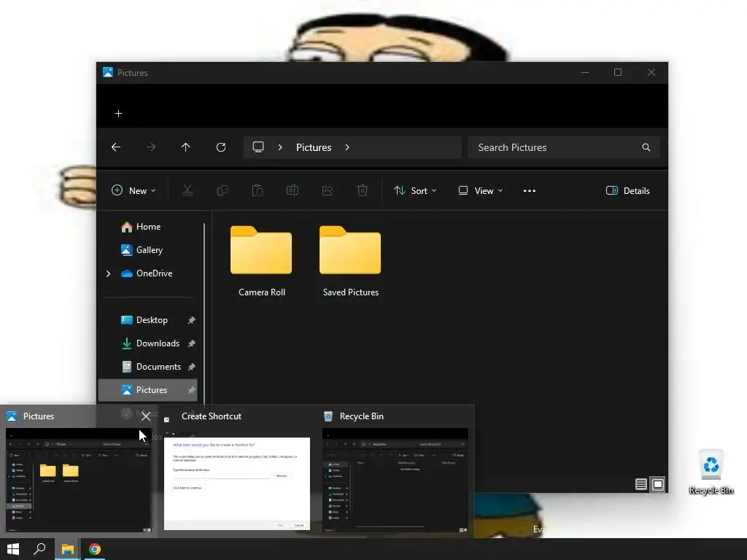The width and height of the screenshot is (747, 560).
Task: Click the Share icon in toolbar
Action: 328,190
